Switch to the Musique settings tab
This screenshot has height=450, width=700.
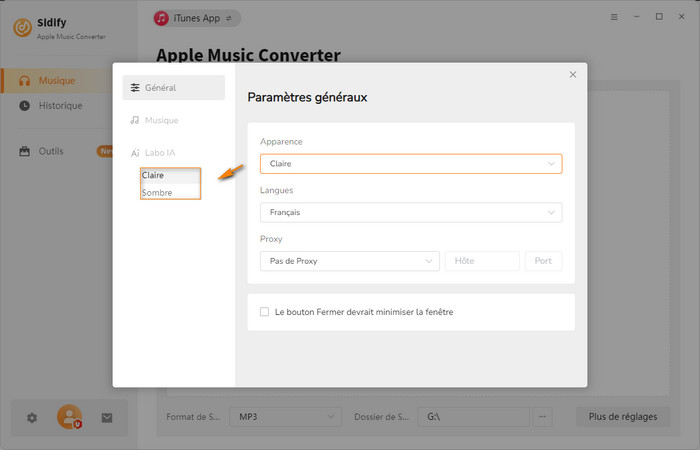coord(160,120)
